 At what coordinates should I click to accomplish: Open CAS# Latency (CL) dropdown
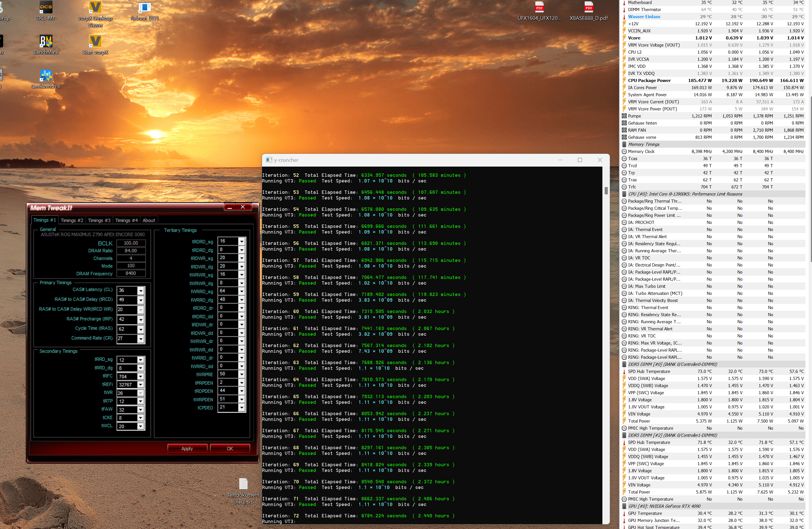coord(141,290)
